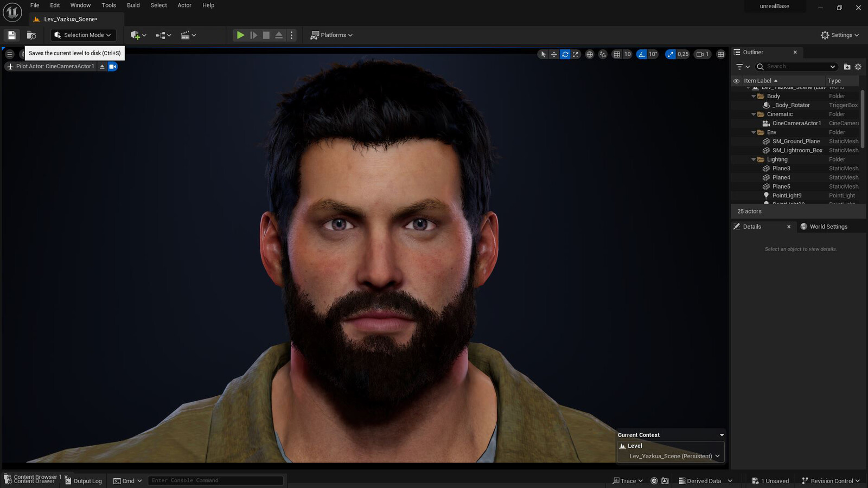
Task: Open play mode options menu
Action: click(x=292, y=35)
